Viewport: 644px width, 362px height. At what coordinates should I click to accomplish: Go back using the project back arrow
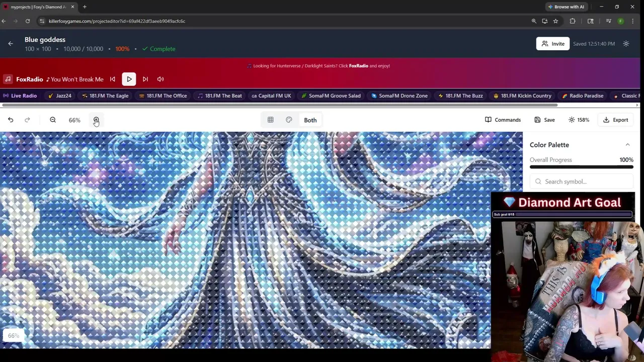click(11, 44)
